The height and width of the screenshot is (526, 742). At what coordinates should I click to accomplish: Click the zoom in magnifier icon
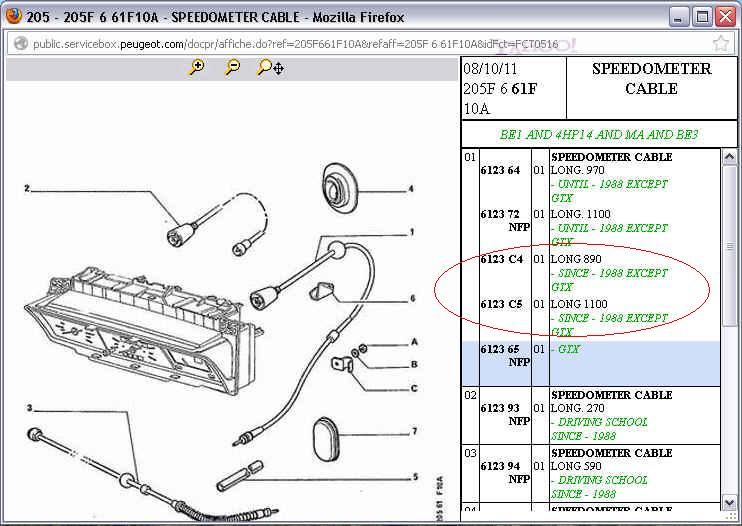(196, 68)
